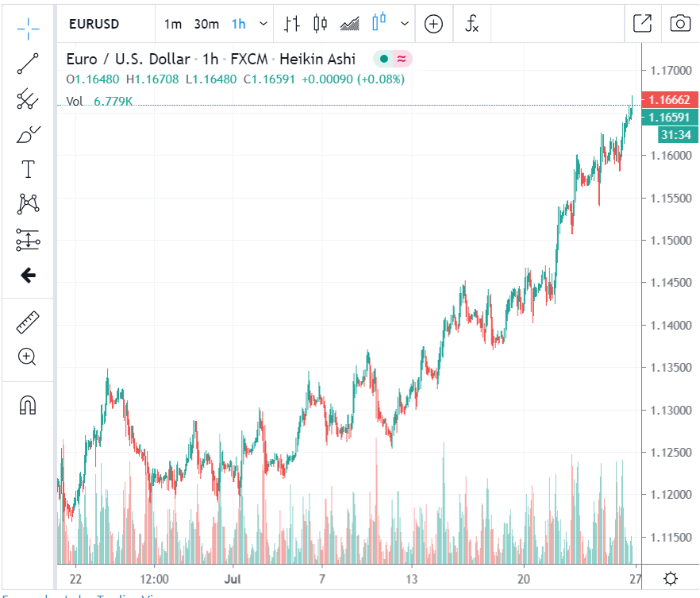
Task: Open the indicators fx menu
Action: click(472, 24)
